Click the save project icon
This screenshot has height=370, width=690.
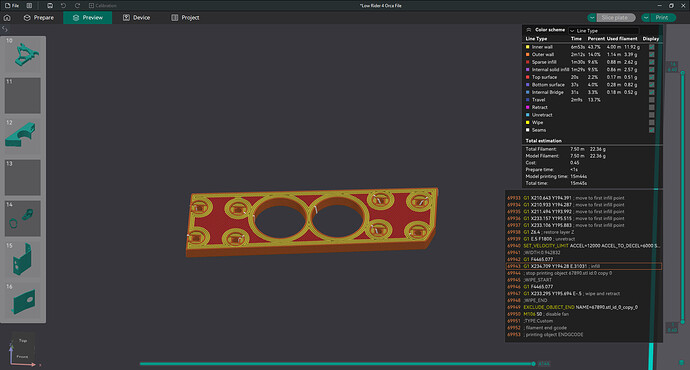pos(50,6)
